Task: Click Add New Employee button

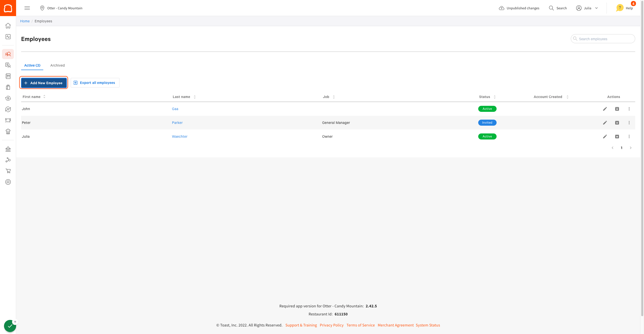Action: [44, 83]
